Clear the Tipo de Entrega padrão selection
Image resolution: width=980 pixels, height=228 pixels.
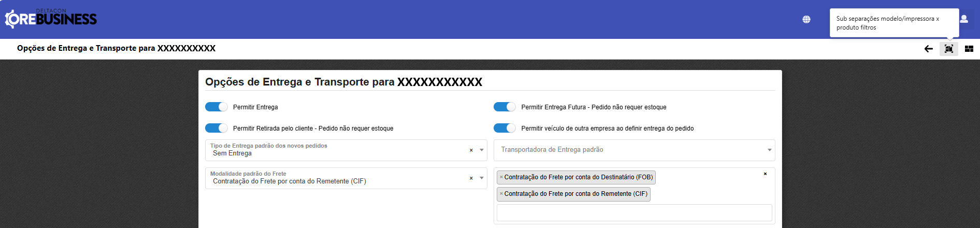click(x=471, y=150)
